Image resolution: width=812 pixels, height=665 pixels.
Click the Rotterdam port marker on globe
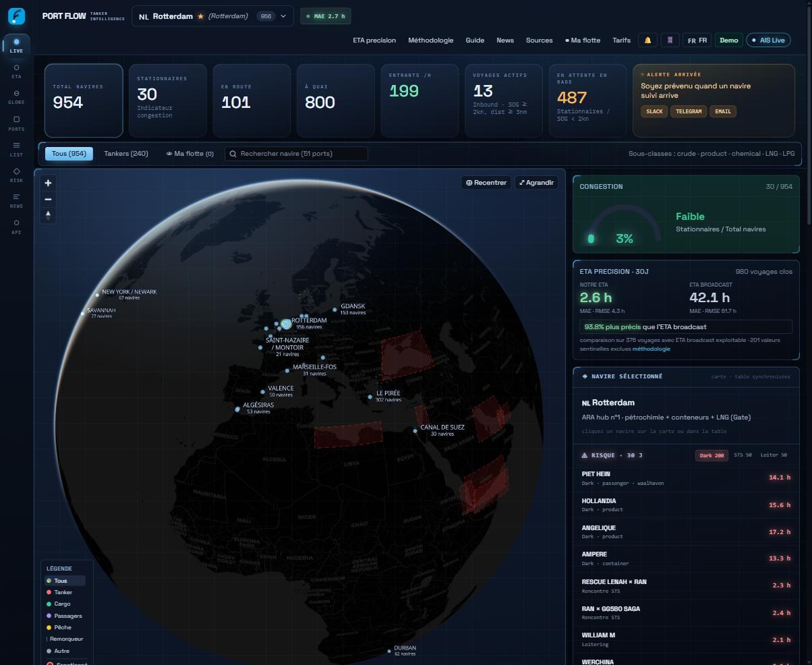(286, 324)
